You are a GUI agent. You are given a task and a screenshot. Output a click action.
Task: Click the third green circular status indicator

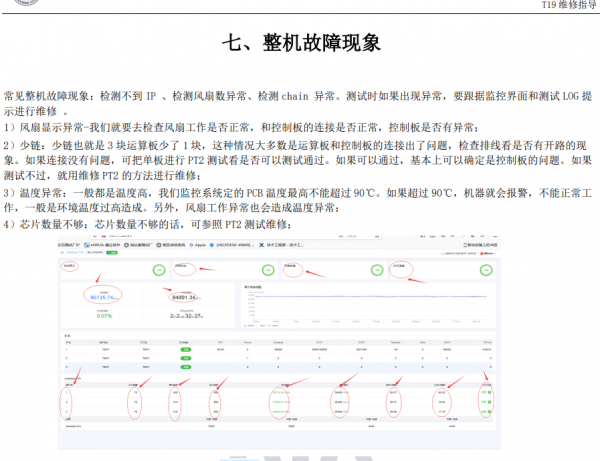pyautogui.click(x=374, y=269)
